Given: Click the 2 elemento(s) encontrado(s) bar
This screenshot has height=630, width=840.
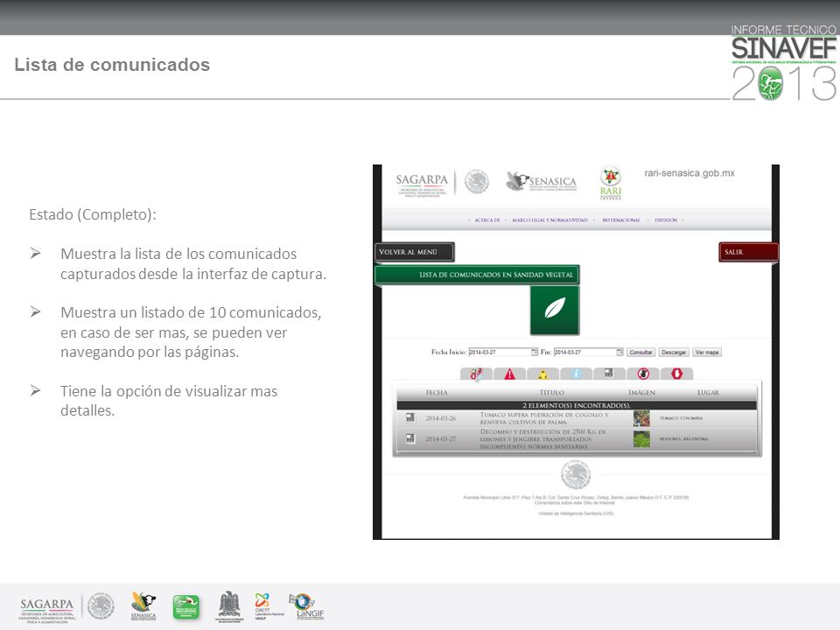Looking at the screenshot, I should coord(577,405).
